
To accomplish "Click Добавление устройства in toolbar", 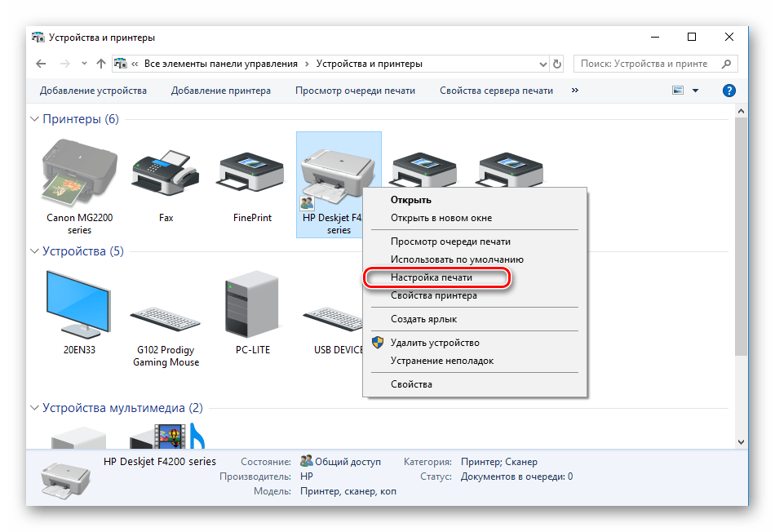I will (93, 91).
